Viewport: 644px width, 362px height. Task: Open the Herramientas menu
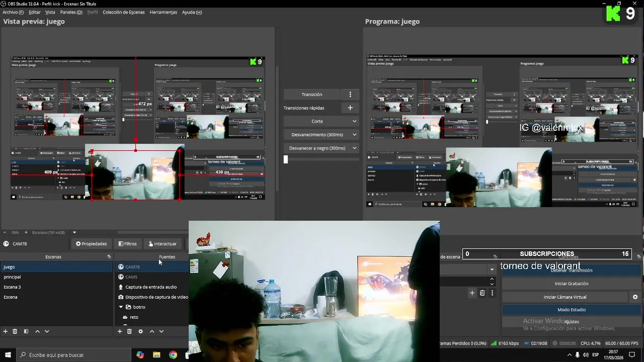click(x=164, y=12)
